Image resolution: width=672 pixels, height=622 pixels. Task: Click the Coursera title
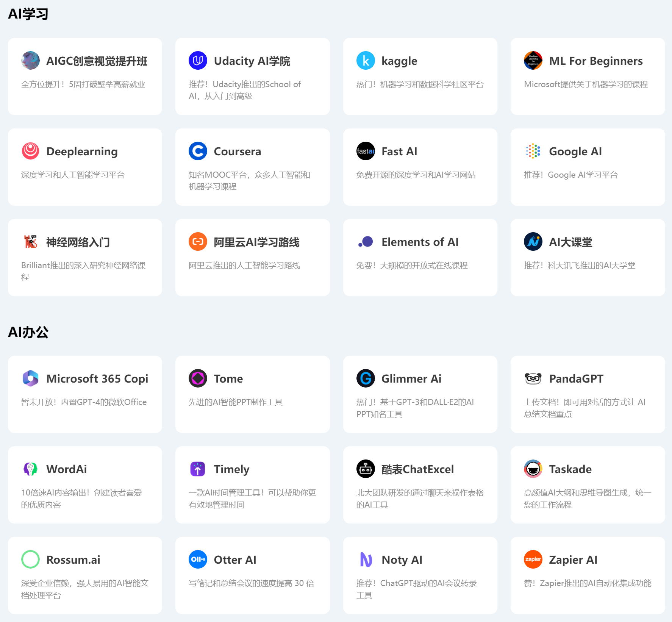point(238,152)
